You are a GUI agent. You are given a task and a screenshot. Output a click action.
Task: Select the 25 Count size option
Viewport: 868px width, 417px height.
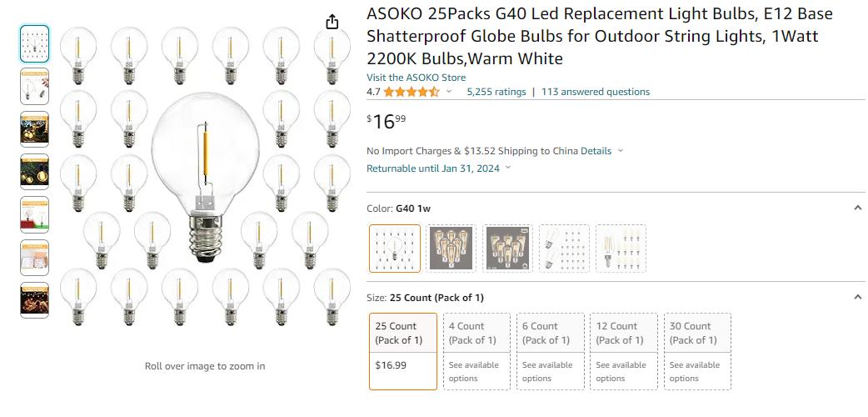403,352
